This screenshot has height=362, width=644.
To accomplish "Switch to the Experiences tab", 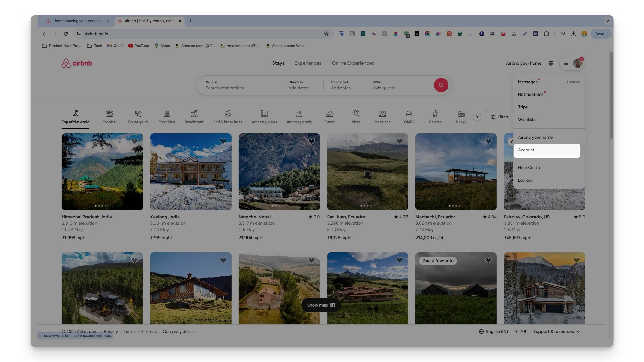I will point(308,63).
